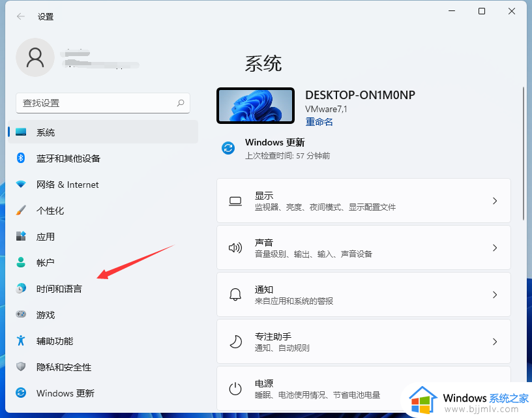Click the Windows 更新 status sync icon
This screenshot has height=418, width=532.
click(x=228, y=148)
